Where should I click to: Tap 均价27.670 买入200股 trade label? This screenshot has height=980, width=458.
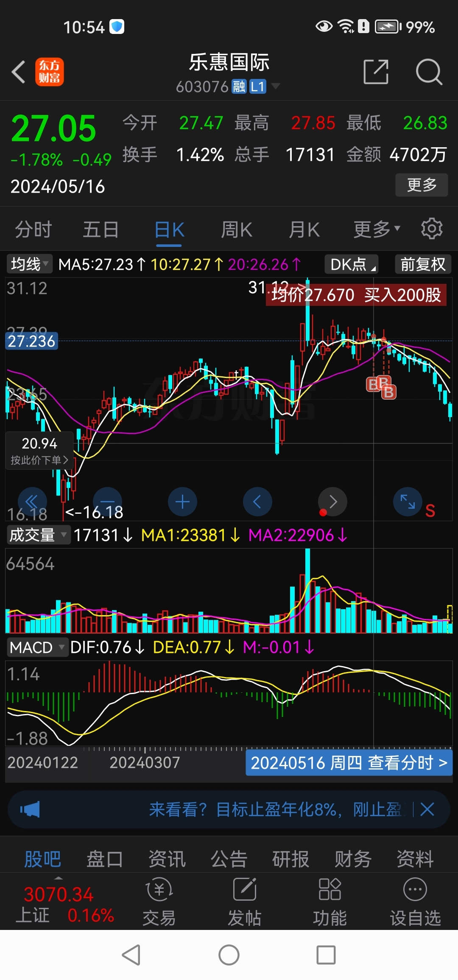(356, 295)
